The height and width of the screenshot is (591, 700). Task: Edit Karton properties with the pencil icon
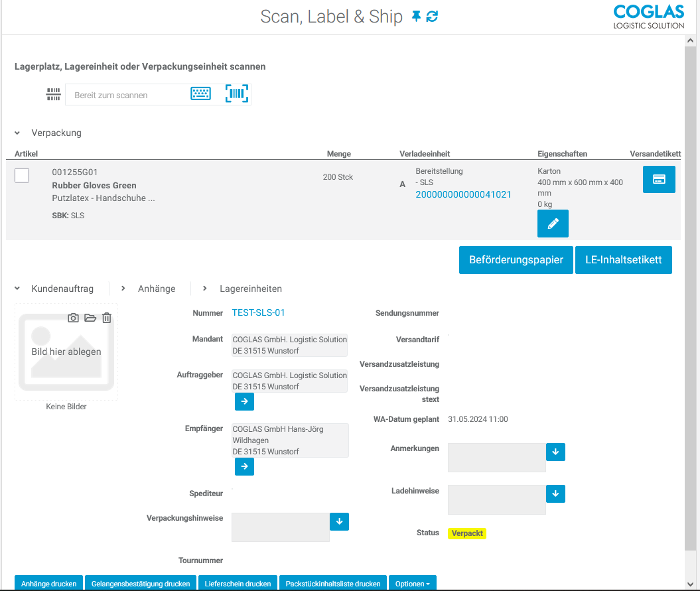pos(553,224)
